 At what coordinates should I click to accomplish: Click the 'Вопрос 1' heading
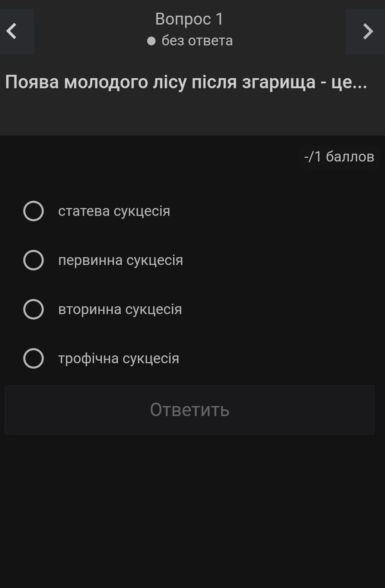(x=189, y=19)
